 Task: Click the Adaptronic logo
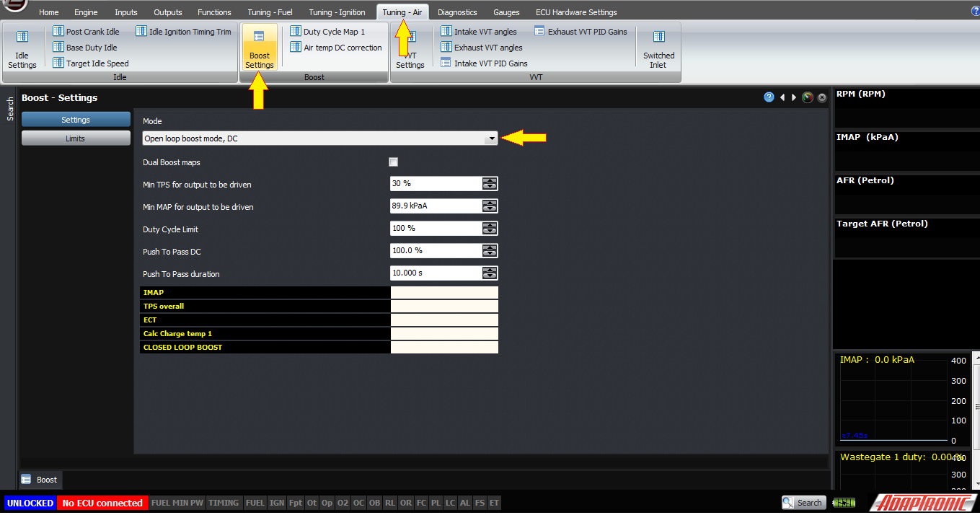click(x=923, y=503)
